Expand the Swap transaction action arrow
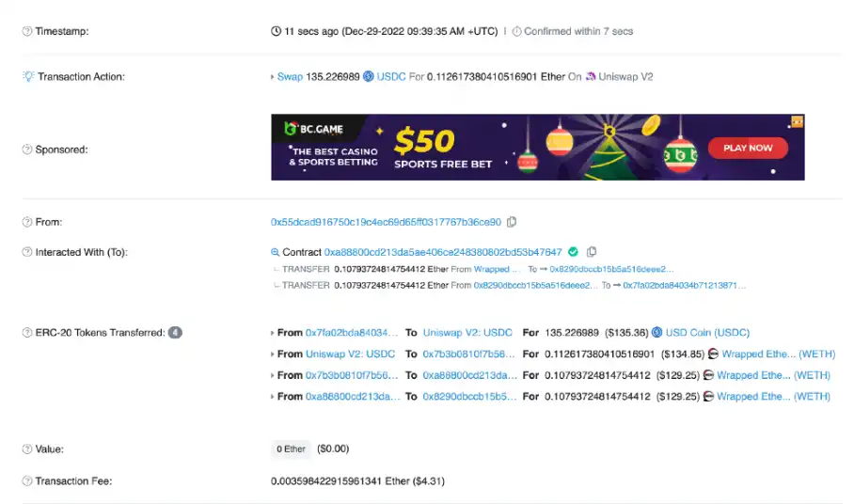The width and height of the screenshot is (854, 504). coord(273,77)
